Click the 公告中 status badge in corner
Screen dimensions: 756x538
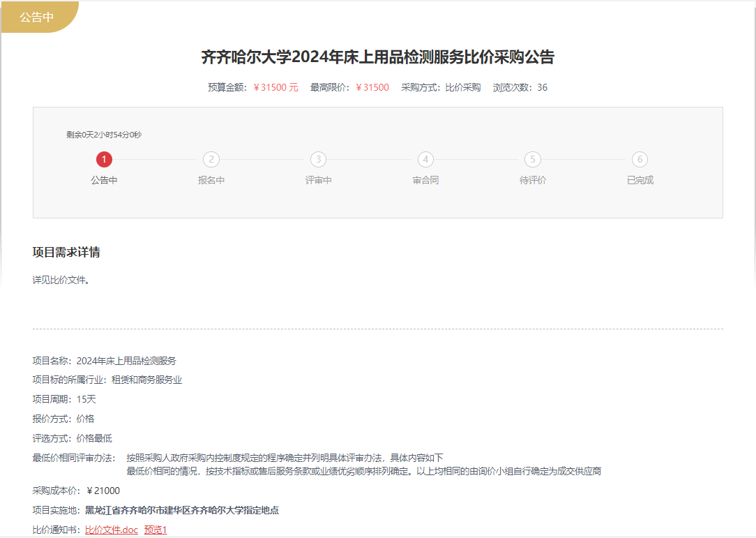pyautogui.click(x=37, y=17)
